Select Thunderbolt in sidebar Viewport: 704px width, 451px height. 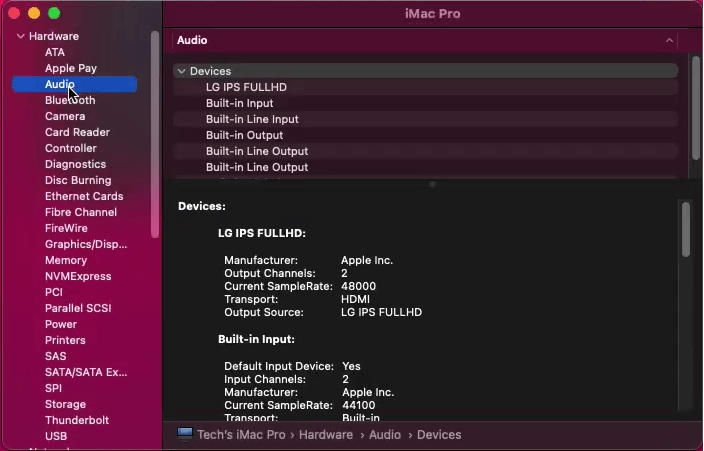(77, 420)
